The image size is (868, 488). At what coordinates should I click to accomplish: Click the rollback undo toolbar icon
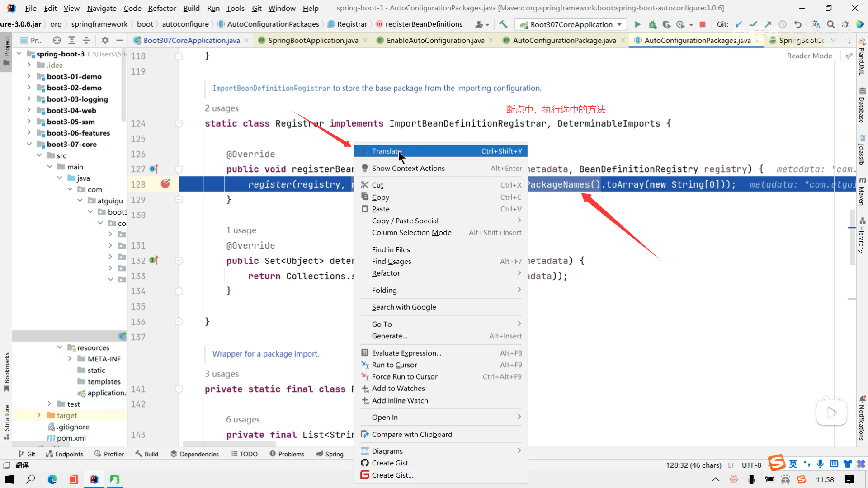pos(798,24)
